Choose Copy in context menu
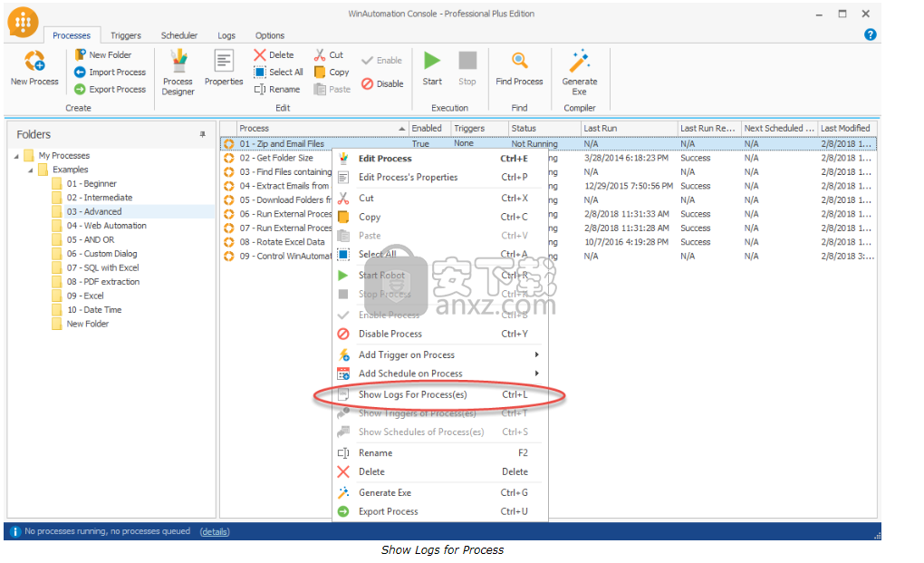This screenshot has height=563, width=924. [440, 217]
